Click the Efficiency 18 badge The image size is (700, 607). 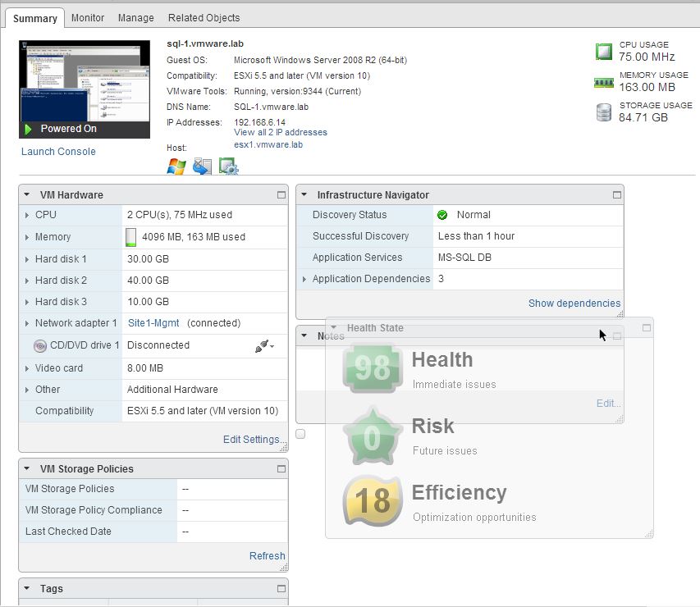click(373, 500)
